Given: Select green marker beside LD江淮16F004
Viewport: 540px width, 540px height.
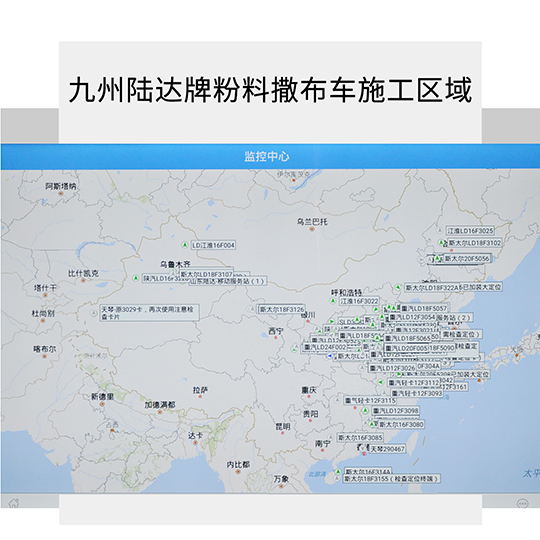Looking at the screenshot, I should click(x=185, y=245).
